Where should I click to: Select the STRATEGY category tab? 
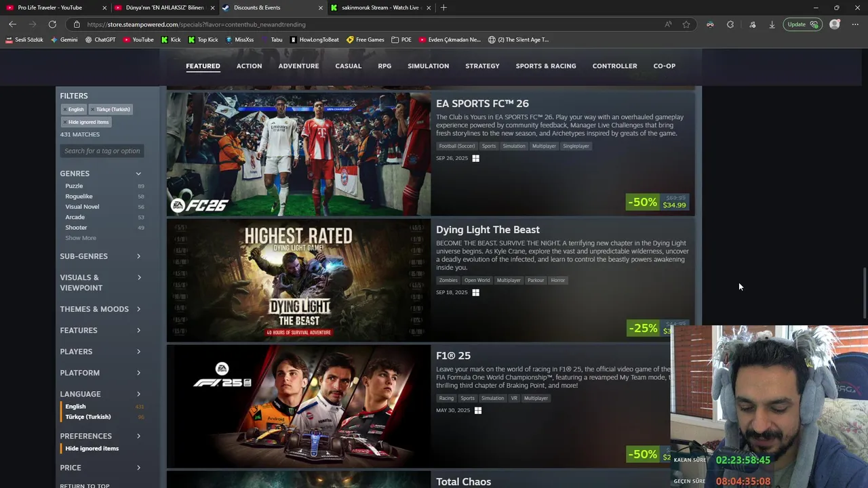(482, 66)
